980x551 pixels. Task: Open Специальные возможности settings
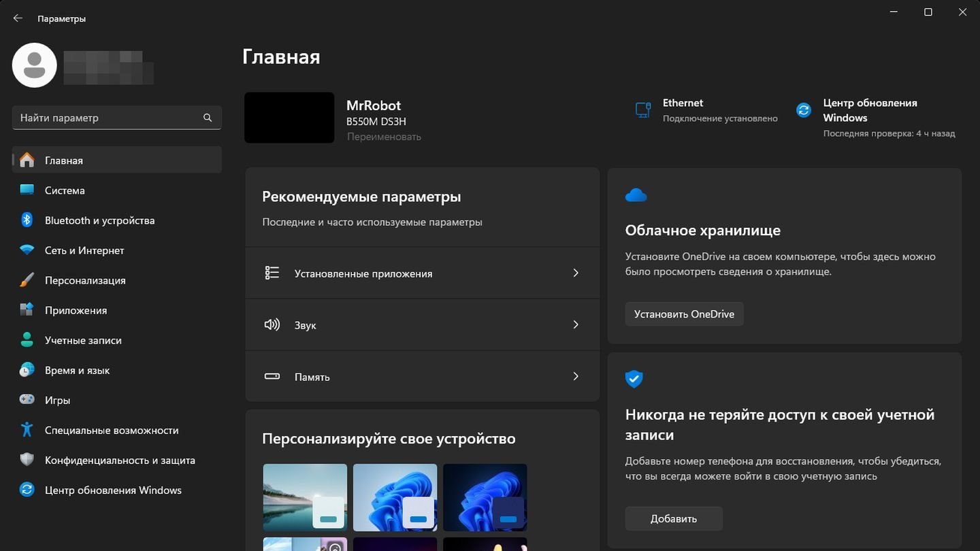(117, 430)
